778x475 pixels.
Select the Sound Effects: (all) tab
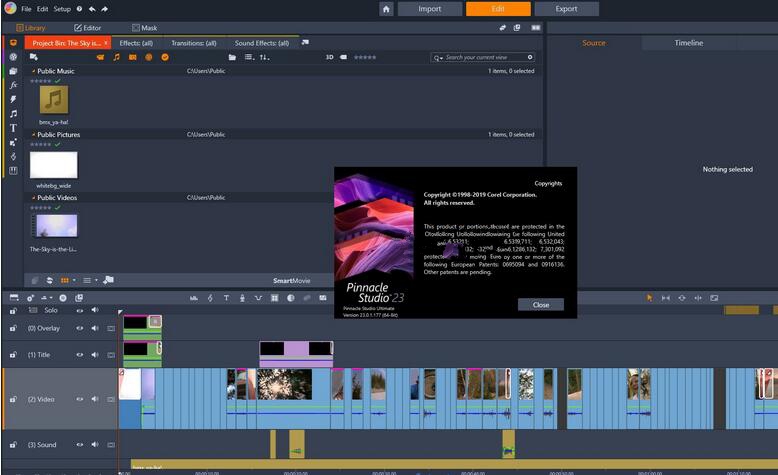click(x=261, y=43)
